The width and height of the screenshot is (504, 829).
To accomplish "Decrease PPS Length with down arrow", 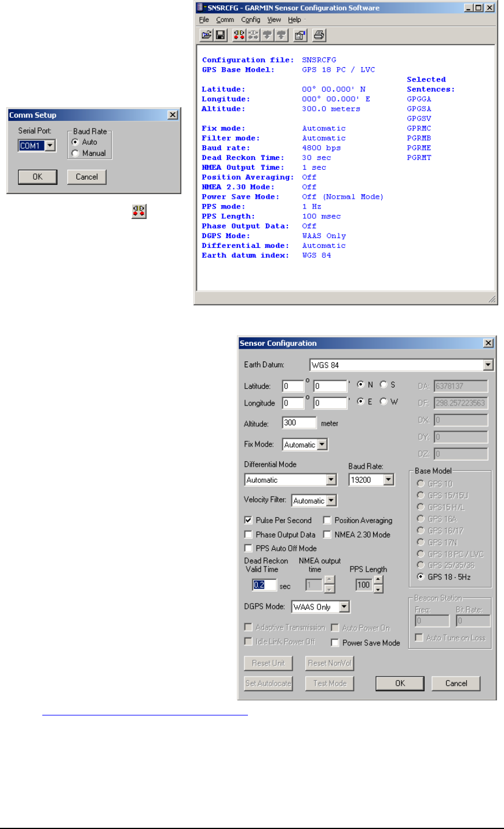I will pos(378,589).
